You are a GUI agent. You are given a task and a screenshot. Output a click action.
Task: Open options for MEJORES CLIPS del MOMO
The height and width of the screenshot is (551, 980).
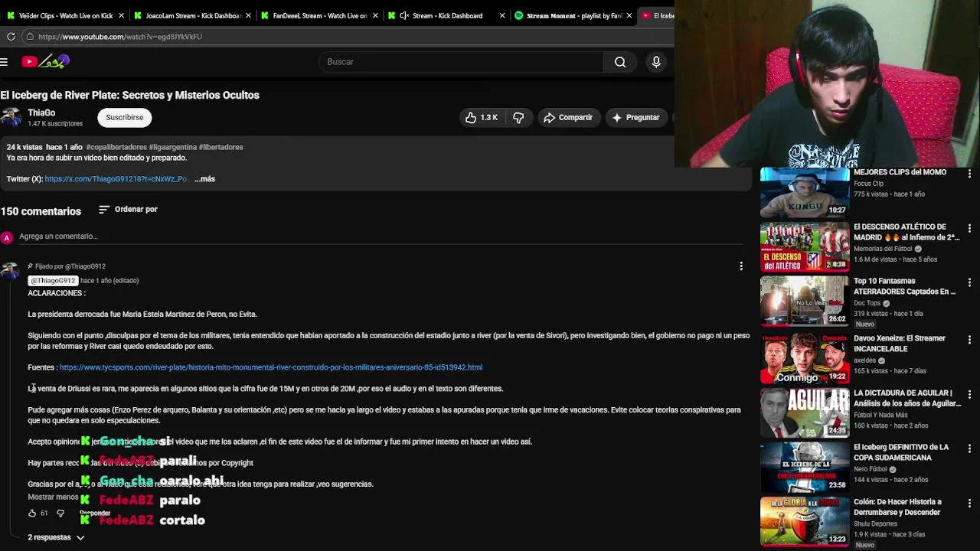tap(969, 174)
